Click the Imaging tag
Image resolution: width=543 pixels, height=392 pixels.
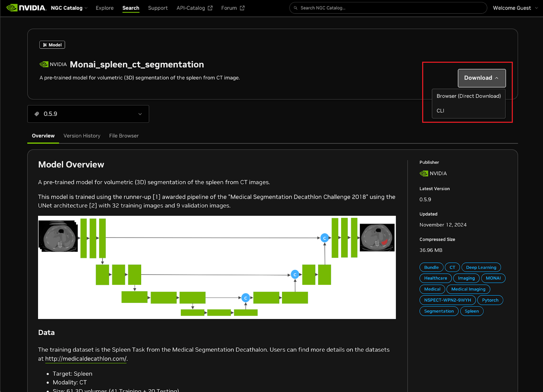pos(466,278)
